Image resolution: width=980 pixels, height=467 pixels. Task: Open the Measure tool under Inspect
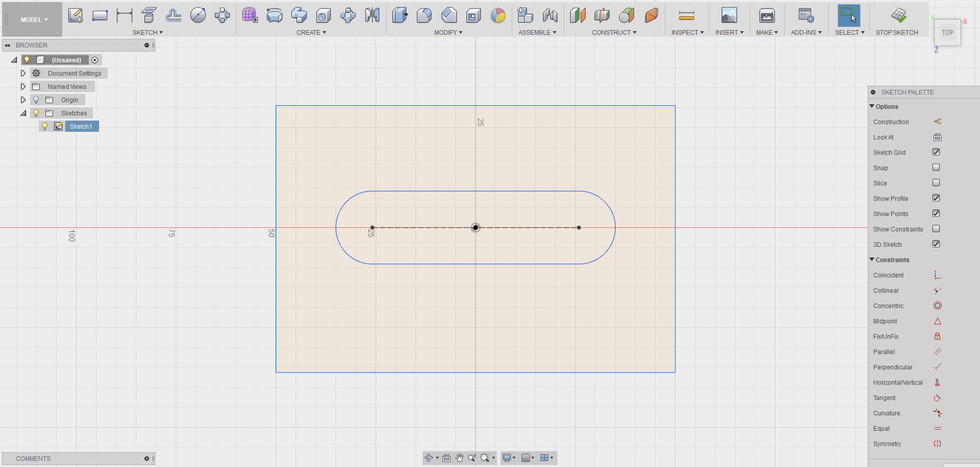tap(687, 15)
